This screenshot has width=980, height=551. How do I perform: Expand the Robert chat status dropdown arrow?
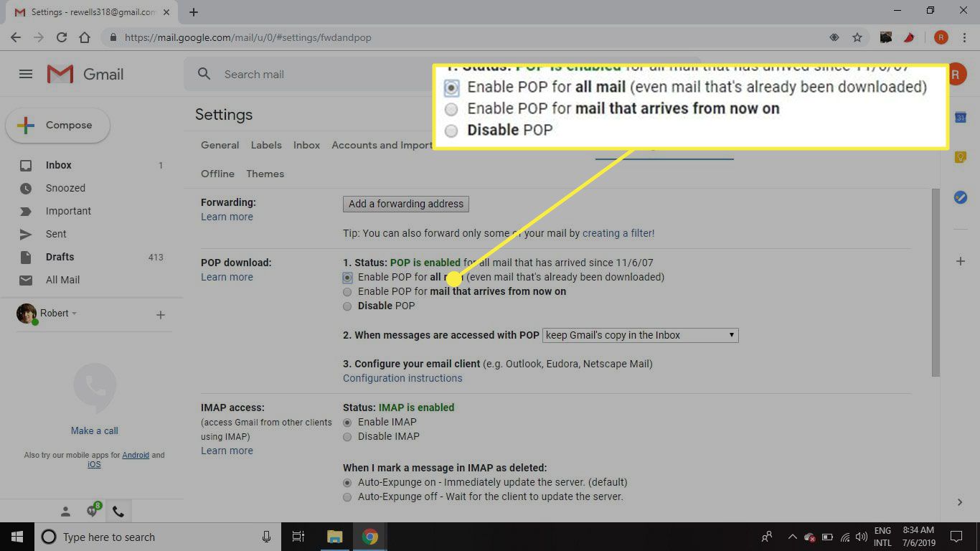pyautogui.click(x=75, y=314)
